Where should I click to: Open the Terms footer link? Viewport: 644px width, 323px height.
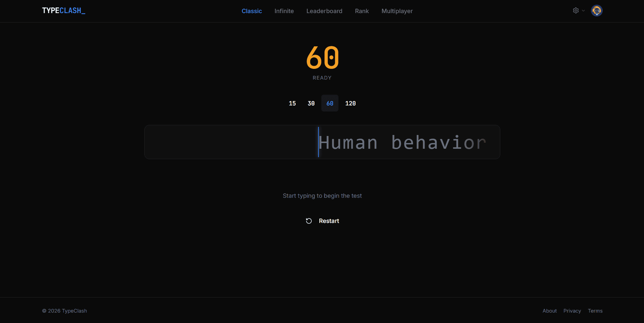[595, 311]
